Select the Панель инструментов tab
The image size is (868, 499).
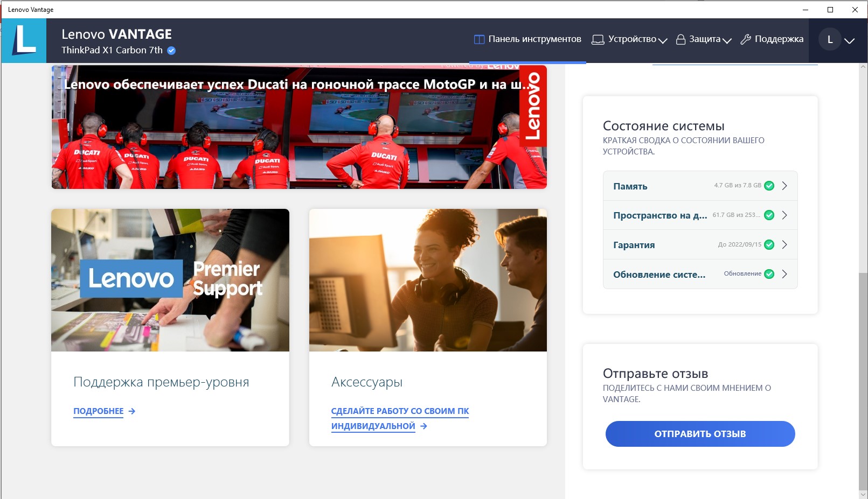(x=527, y=39)
